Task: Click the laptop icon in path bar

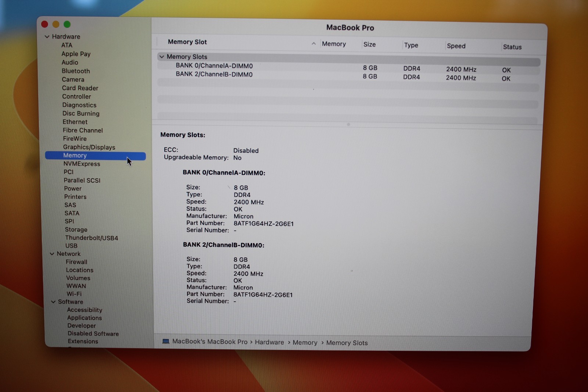Action: click(x=166, y=341)
